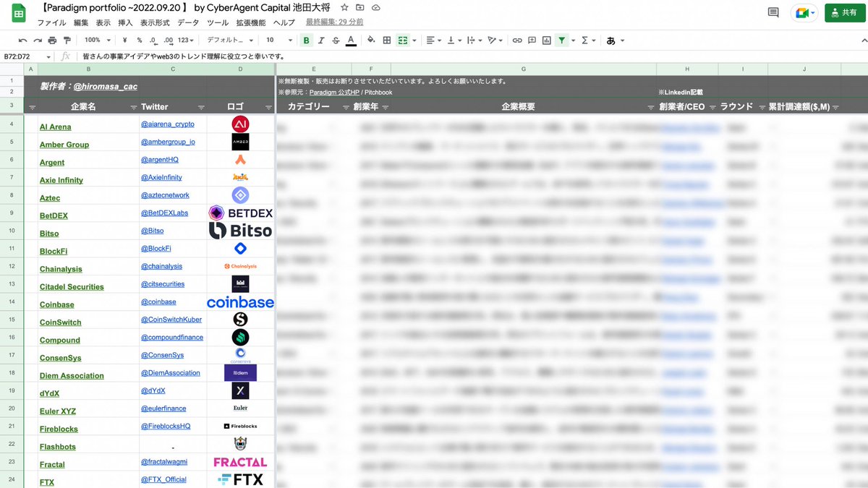Open the デフォルト font dropdown

(x=230, y=40)
